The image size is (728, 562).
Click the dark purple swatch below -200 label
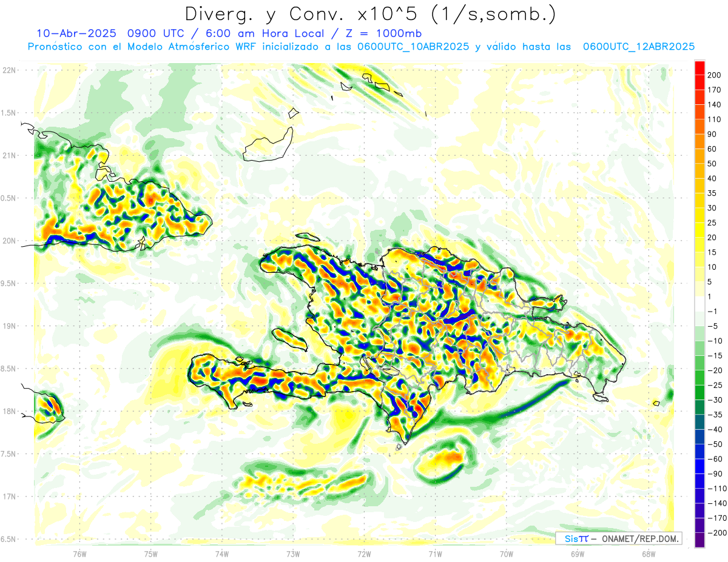click(699, 540)
